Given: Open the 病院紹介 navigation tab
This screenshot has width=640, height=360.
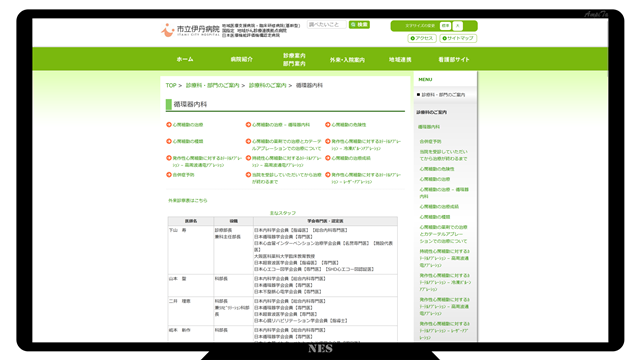Looking at the screenshot, I should point(242,59).
